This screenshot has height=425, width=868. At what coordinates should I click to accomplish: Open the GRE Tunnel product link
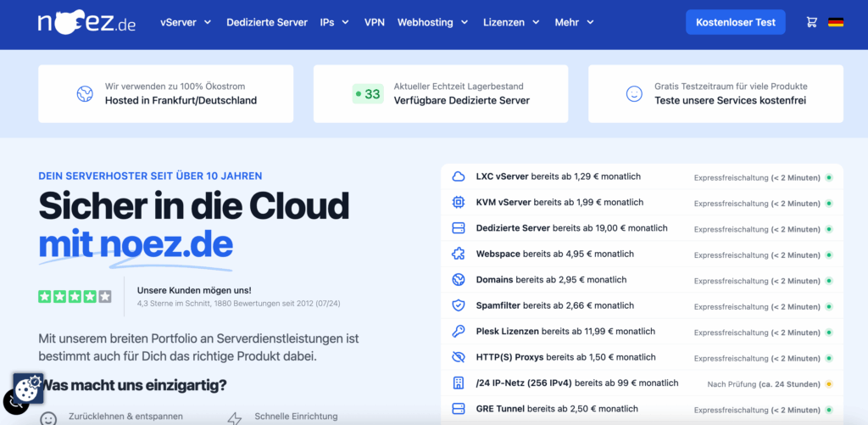point(557,409)
